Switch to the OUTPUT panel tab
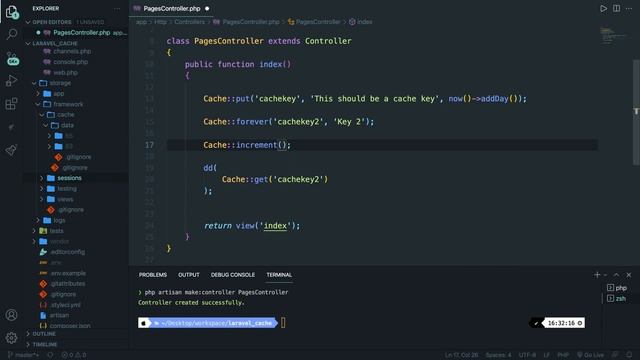Viewport: 640px width, 360px height. pos(189,275)
